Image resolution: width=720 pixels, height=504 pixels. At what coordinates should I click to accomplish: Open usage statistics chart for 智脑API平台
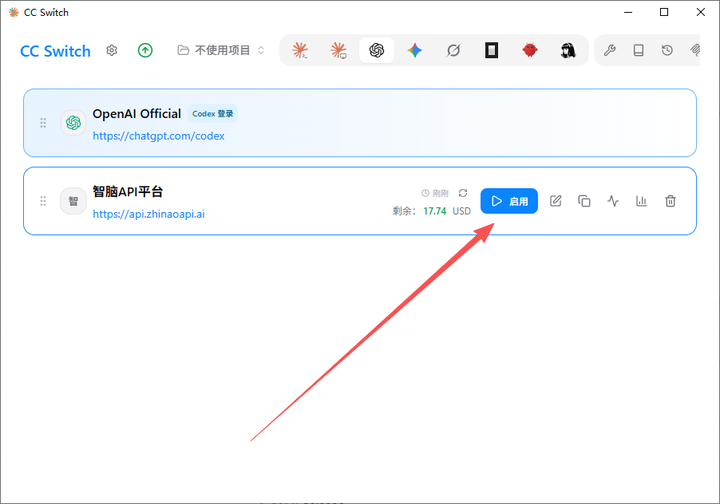coord(641,201)
